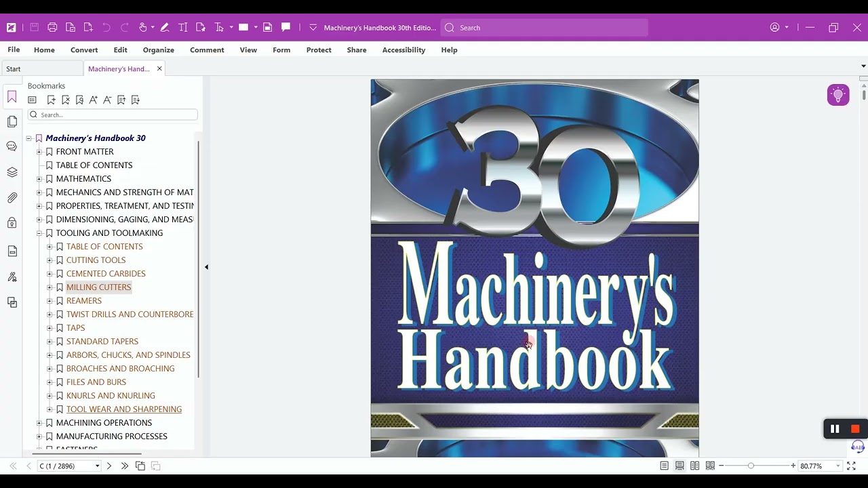
Task: Open the Pages thumbnails panel
Action: coord(12,121)
